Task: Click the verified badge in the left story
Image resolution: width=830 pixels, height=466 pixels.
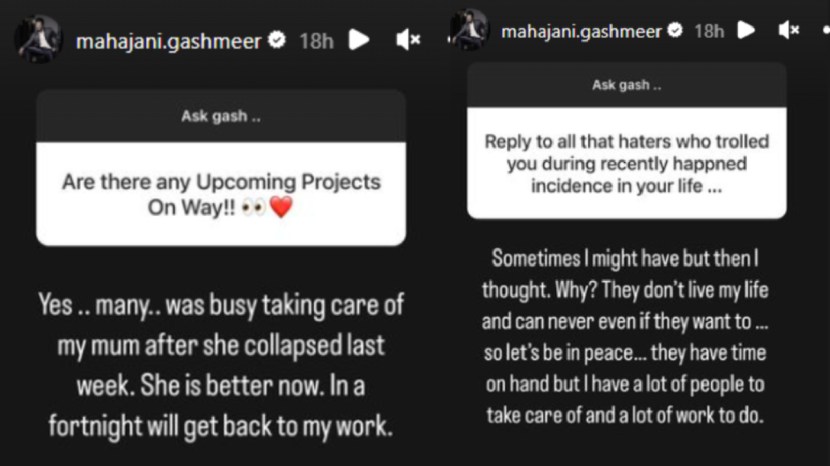Action: (277, 40)
